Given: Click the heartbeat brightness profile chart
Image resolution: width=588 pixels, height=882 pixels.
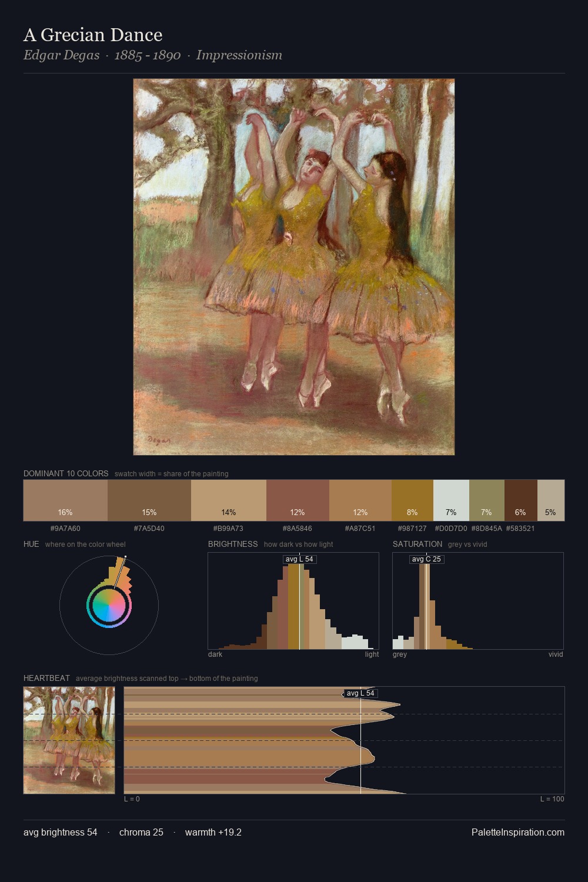Looking at the screenshot, I should 344,740.
